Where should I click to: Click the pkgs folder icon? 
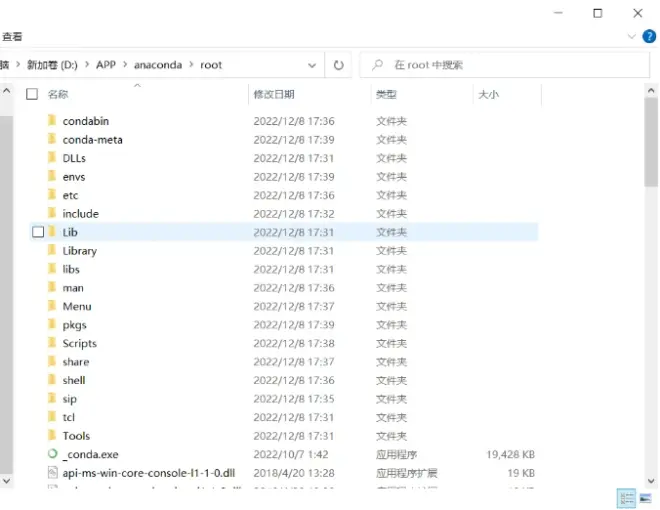[52, 324]
